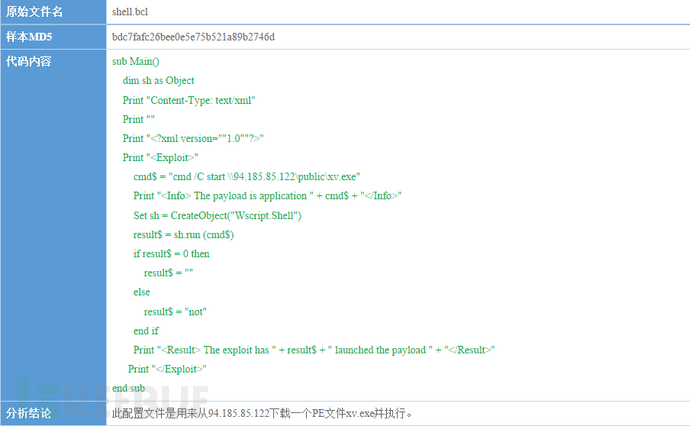
Task: Click the Print "<Exploit>" opening line
Action: (x=160, y=158)
